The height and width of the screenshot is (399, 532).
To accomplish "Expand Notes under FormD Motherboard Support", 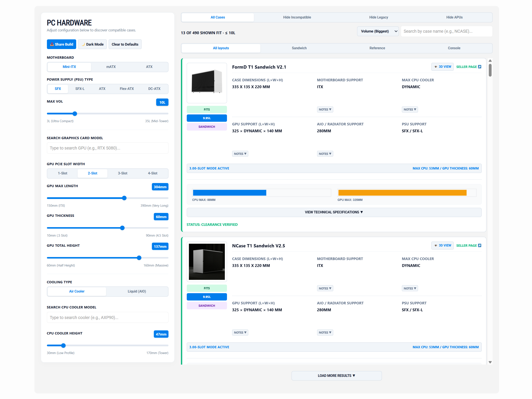I will click(x=325, y=109).
